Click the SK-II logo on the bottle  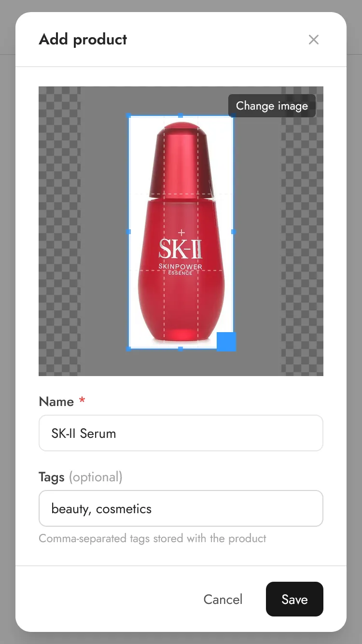(181, 248)
